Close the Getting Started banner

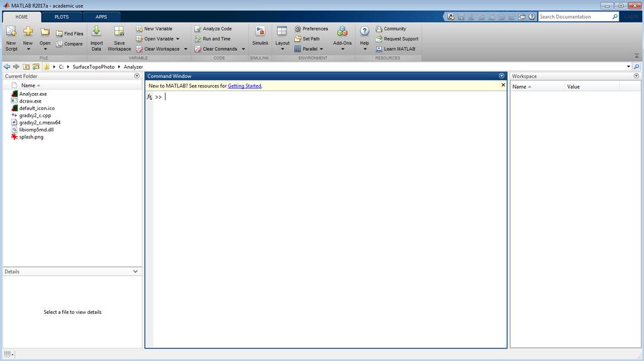coord(503,85)
